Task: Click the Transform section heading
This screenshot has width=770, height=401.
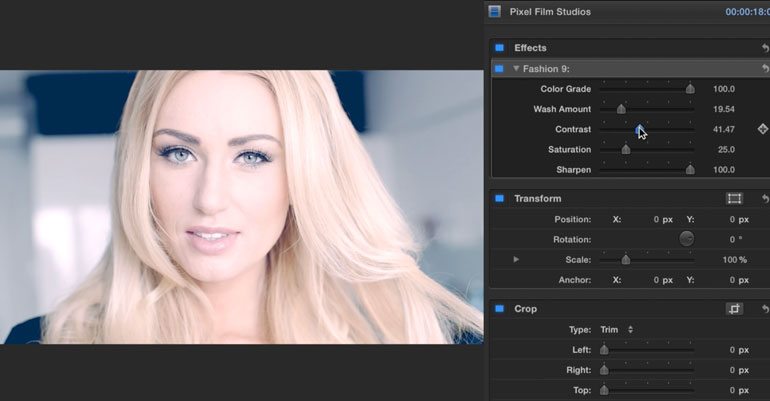Action: (x=537, y=198)
